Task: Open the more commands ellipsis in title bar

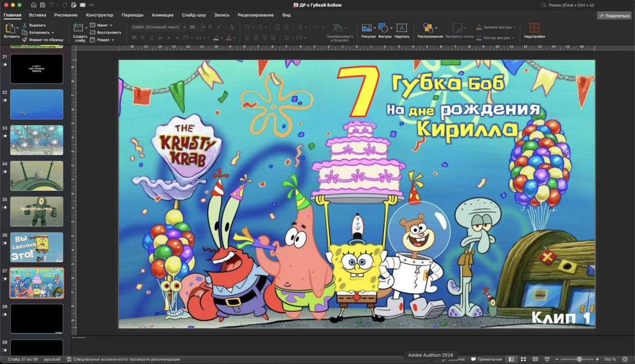Action: (92, 5)
